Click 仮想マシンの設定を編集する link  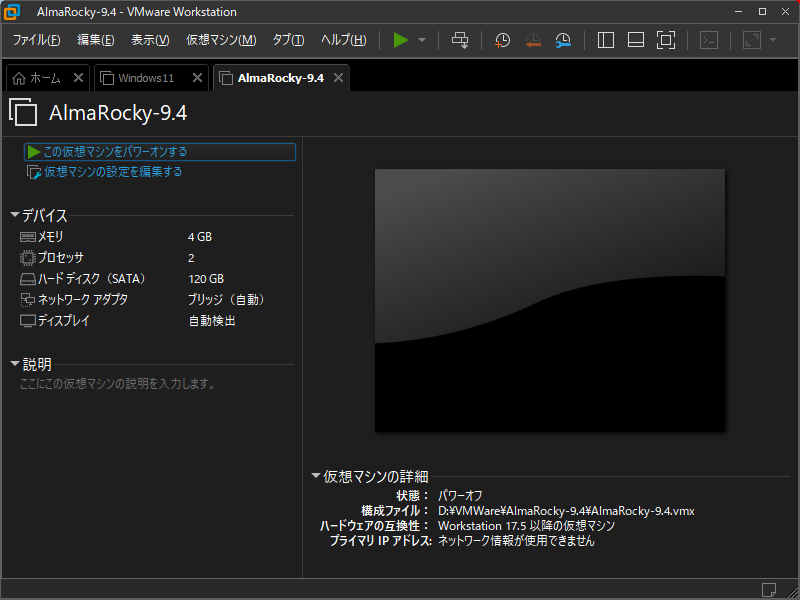[113, 172]
